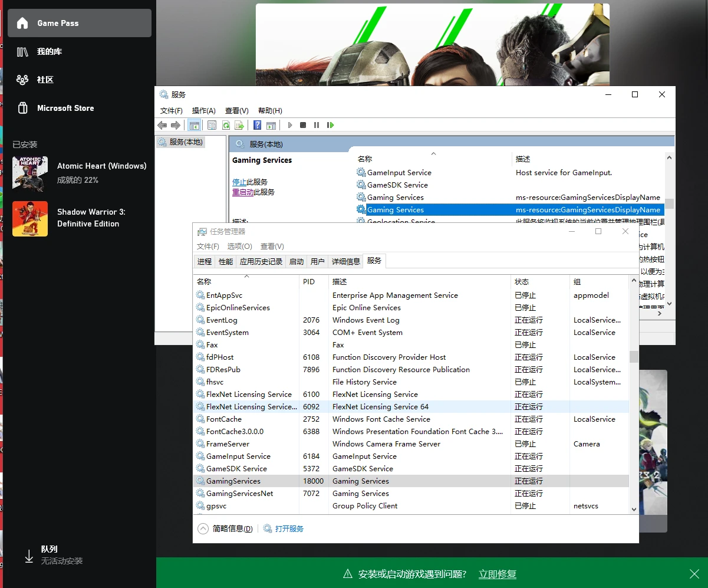This screenshot has height=588, width=708.
Task: Sort Services list by 名称 column header
Action: (433, 159)
